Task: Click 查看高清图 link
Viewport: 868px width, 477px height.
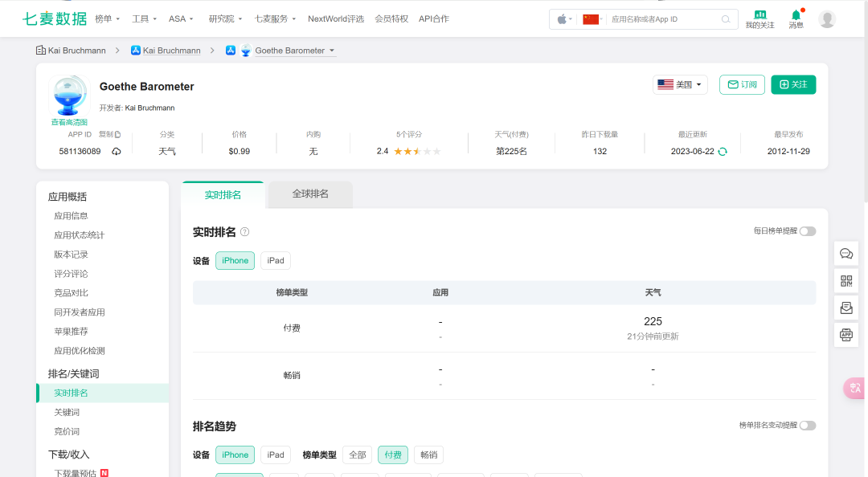Action: point(69,122)
